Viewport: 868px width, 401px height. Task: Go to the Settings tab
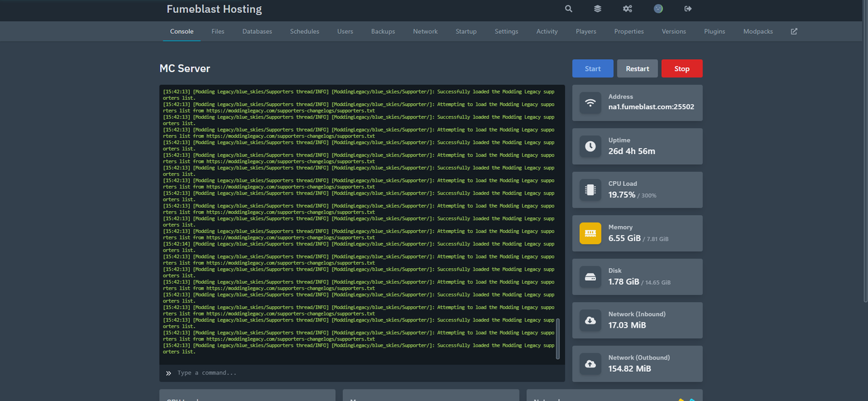pyautogui.click(x=506, y=31)
